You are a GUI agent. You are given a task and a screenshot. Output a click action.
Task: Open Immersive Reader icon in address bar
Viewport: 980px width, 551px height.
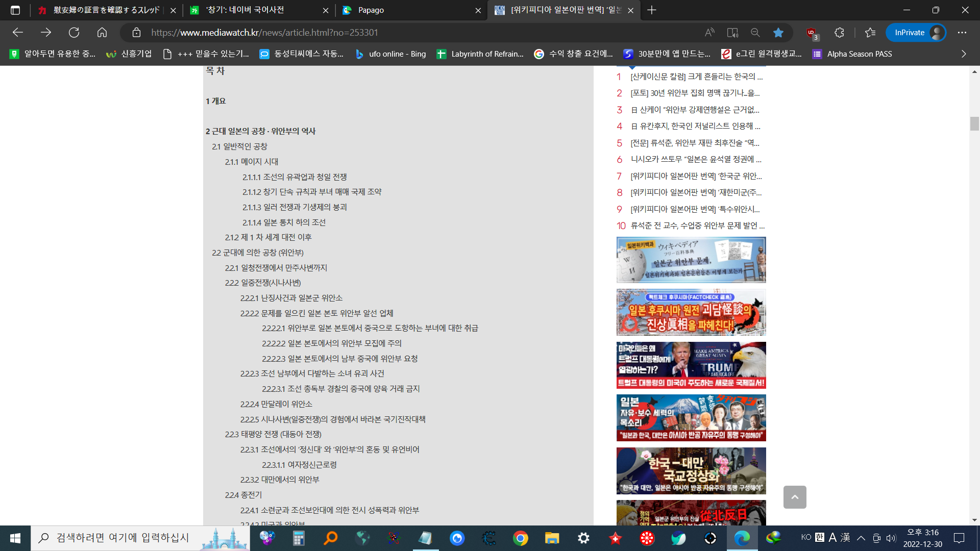coord(732,33)
